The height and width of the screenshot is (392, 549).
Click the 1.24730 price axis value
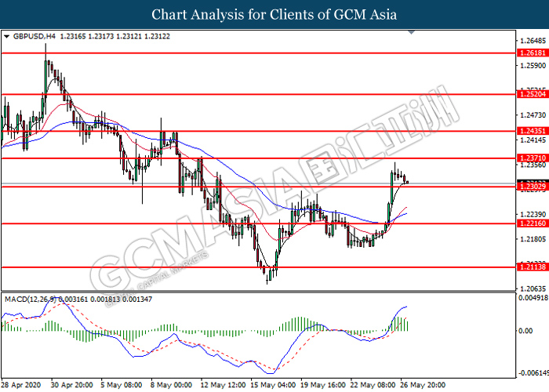tap(533, 115)
